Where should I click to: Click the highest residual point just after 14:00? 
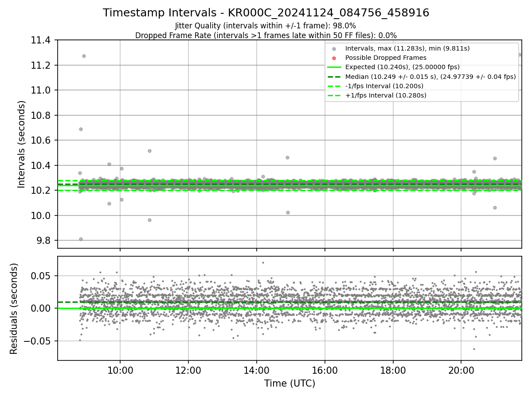[x=263, y=262]
